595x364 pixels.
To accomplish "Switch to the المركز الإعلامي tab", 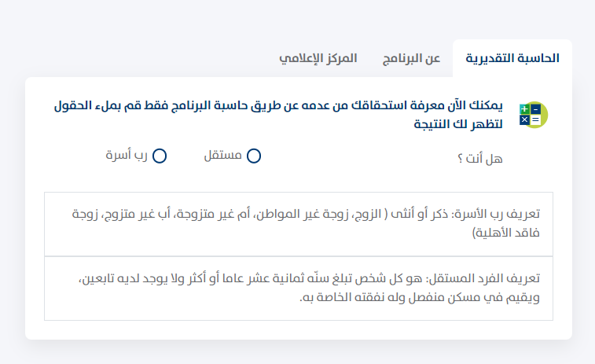I will [318, 58].
